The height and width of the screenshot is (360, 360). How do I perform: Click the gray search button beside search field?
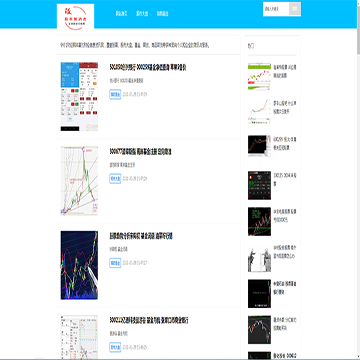pos(295,9)
